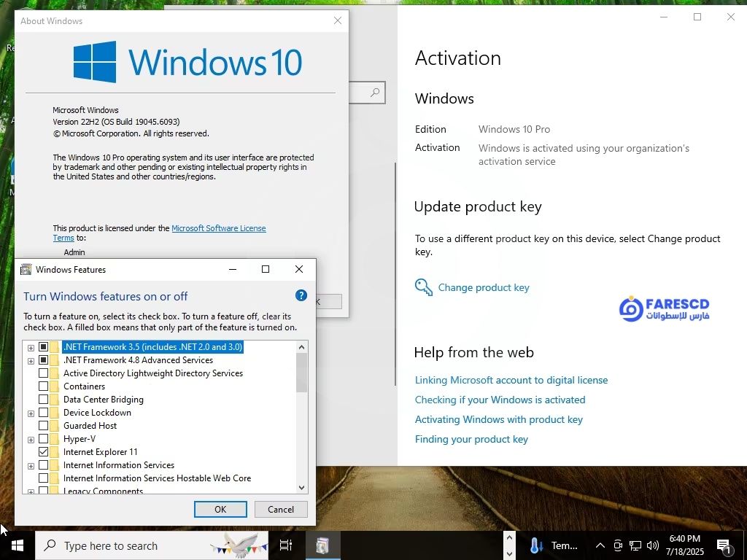Viewport: 747px width, 560px height.
Task: Select the Active Directory Lightweight Directory Services row
Action: click(153, 373)
